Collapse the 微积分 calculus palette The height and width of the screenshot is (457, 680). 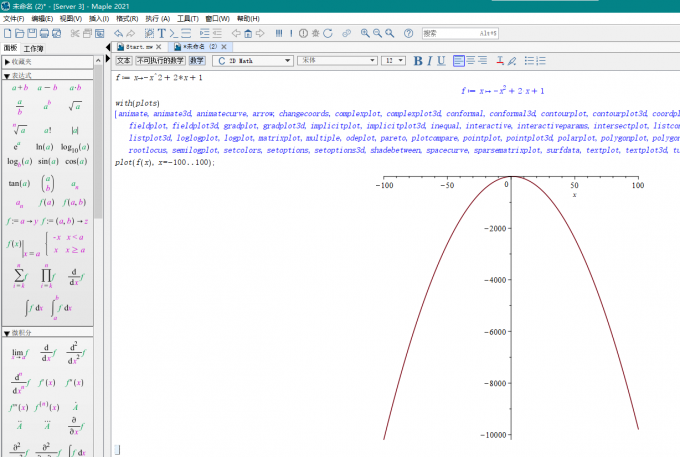click(7, 333)
